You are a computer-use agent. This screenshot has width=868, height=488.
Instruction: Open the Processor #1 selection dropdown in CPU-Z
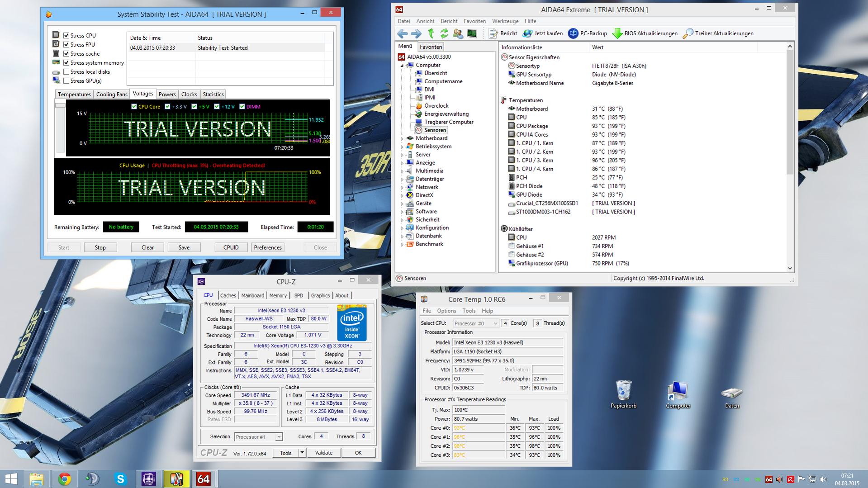point(258,437)
